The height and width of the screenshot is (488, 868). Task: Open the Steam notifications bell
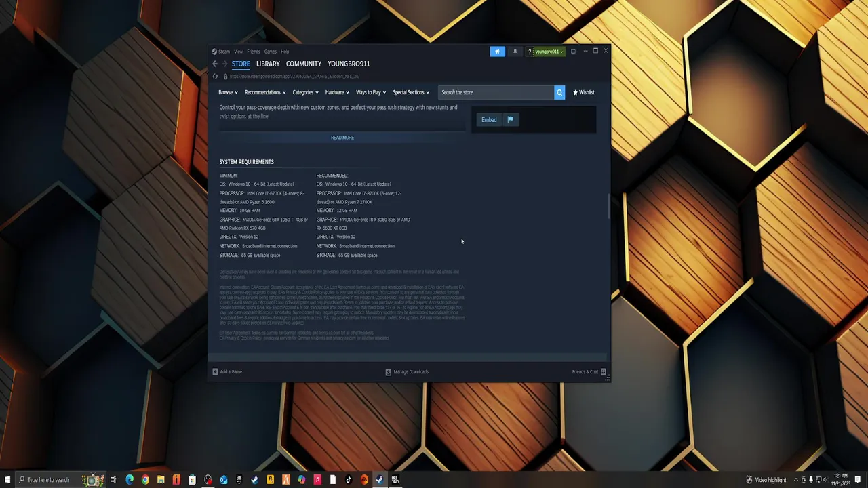coord(515,52)
